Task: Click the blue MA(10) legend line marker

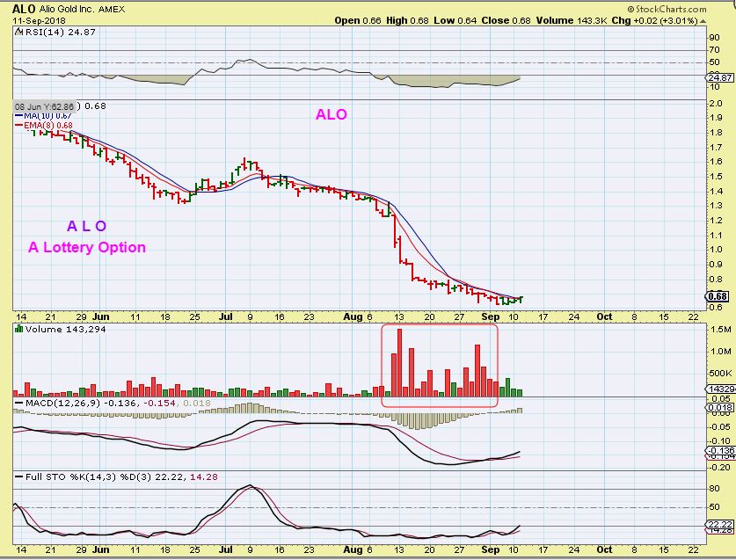Action: point(18,115)
